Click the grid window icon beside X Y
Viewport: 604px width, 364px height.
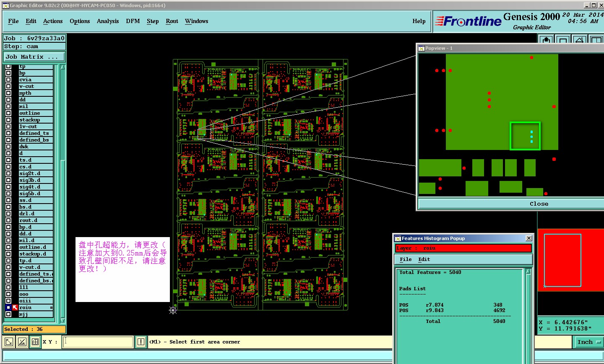(35, 342)
